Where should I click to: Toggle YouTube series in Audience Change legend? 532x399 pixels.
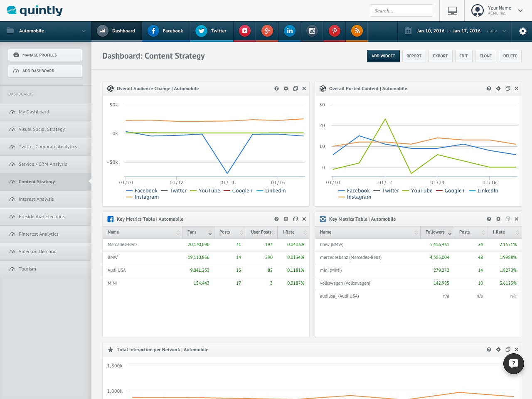point(205,191)
